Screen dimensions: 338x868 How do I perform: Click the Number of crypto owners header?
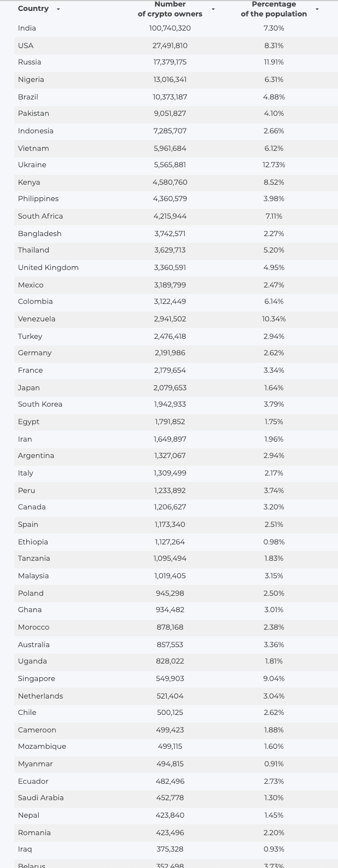click(170, 9)
